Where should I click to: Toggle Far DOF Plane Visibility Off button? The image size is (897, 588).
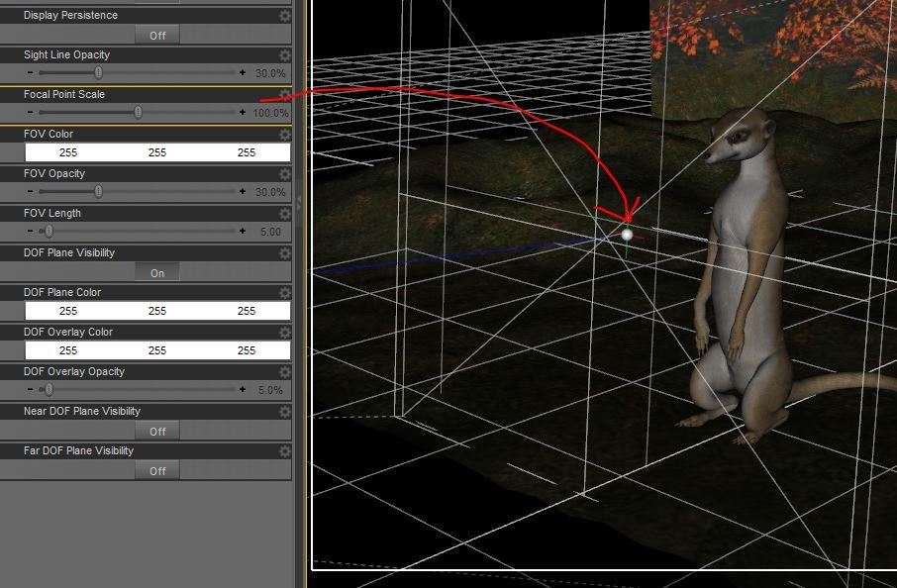[157, 471]
